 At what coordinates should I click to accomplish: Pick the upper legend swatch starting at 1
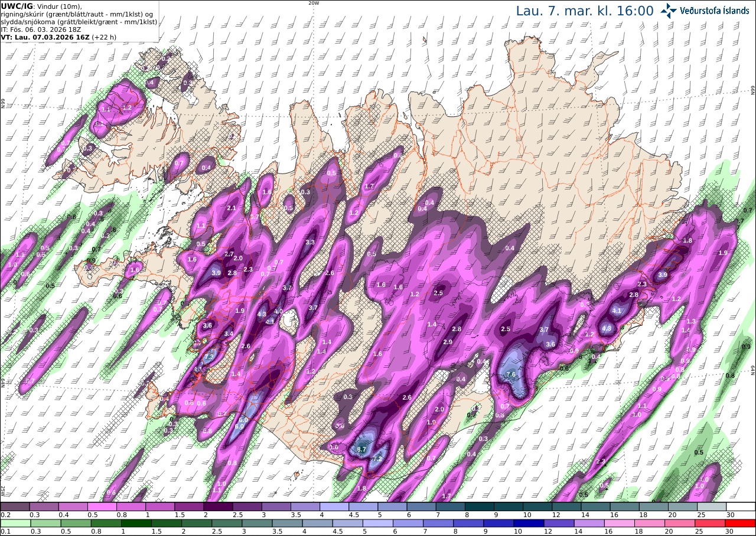tap(160, 506)
